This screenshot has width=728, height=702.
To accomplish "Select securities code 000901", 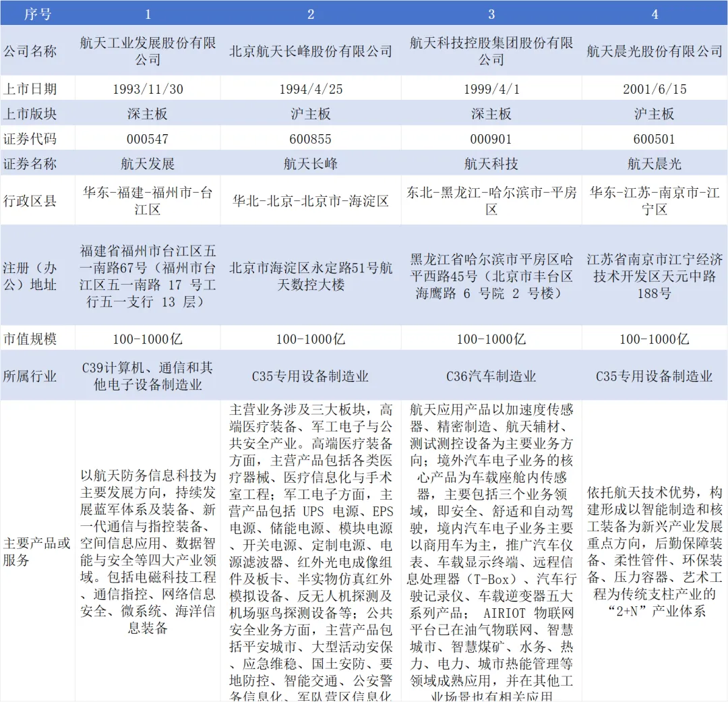I will coord(491,139).
